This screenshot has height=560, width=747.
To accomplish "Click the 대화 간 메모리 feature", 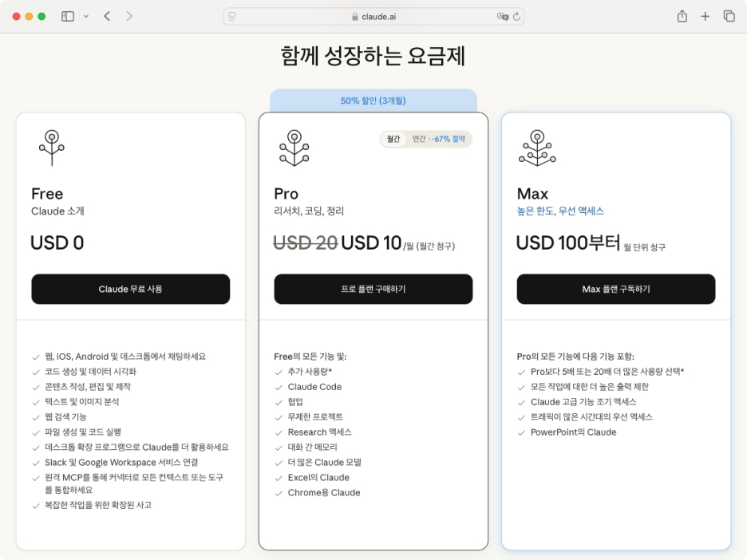I will (313, 448).
